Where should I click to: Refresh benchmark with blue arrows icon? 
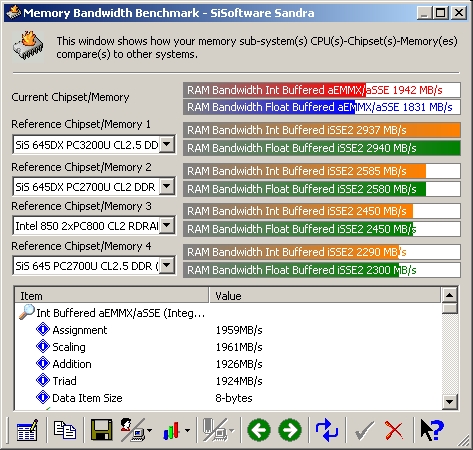click(x=327, y=430)
